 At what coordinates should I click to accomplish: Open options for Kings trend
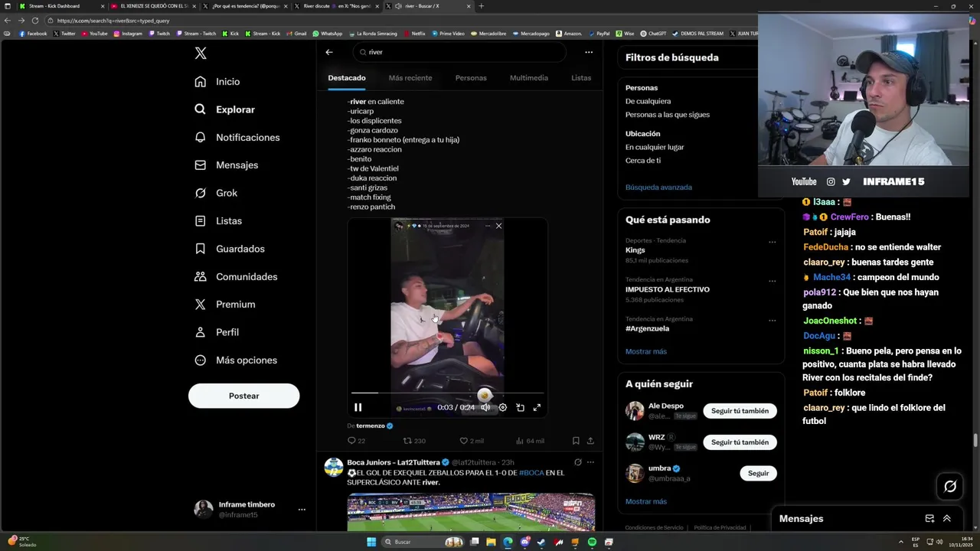tap(772, 242)
